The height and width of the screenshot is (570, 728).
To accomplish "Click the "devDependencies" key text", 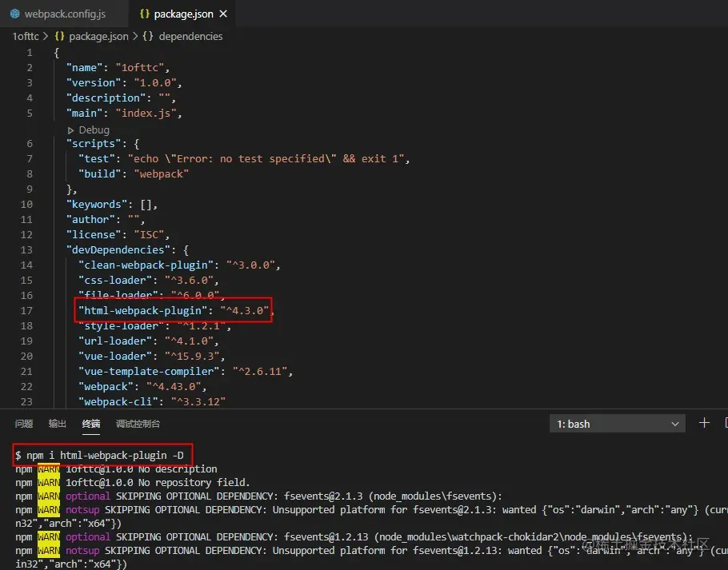I will click(x=118, y=249).
